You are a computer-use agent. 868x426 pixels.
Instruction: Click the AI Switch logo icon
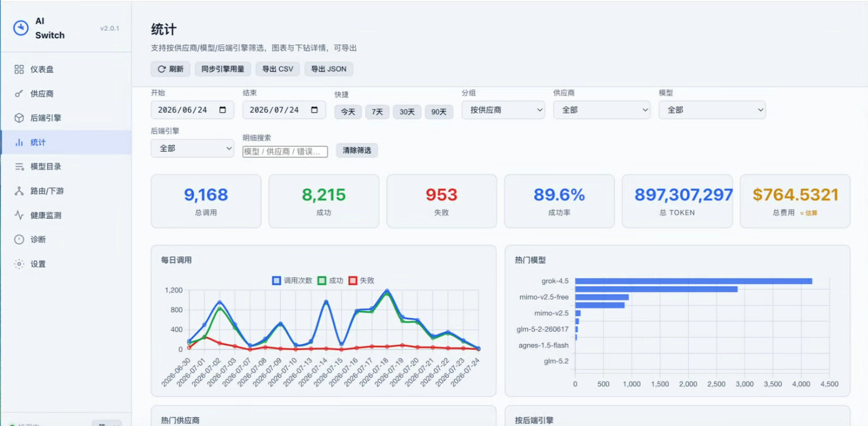21,28
